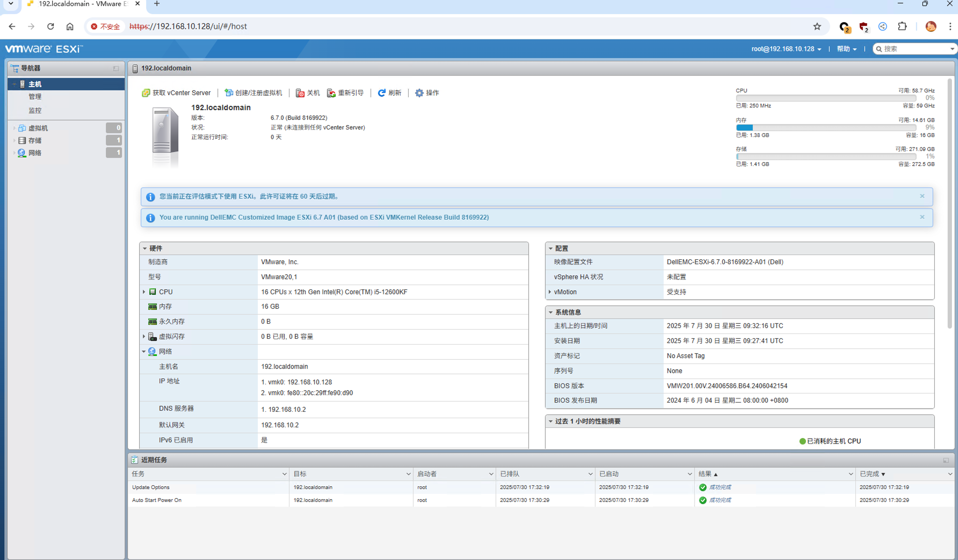
Task: Click info icon of DellEMC notice
Action: point(151,218)
